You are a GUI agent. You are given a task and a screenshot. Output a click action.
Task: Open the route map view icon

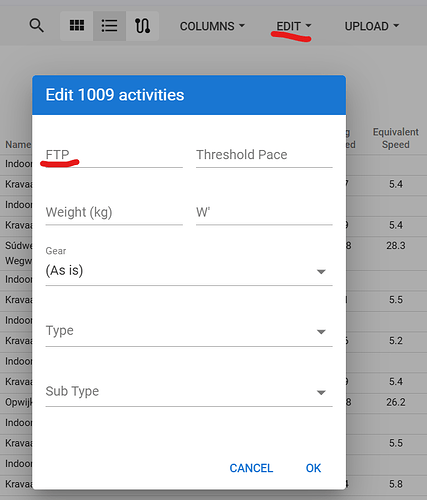click(x=142, y=26)
